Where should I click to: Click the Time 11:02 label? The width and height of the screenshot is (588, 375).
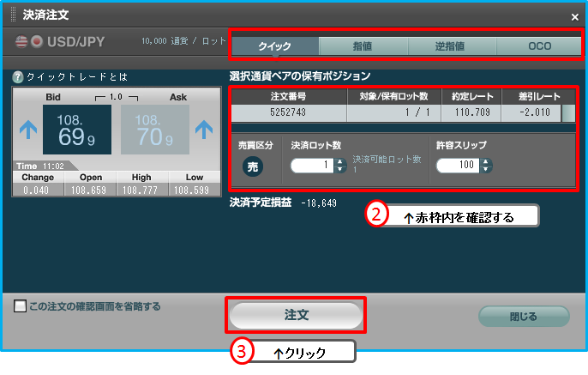(40, 166)
